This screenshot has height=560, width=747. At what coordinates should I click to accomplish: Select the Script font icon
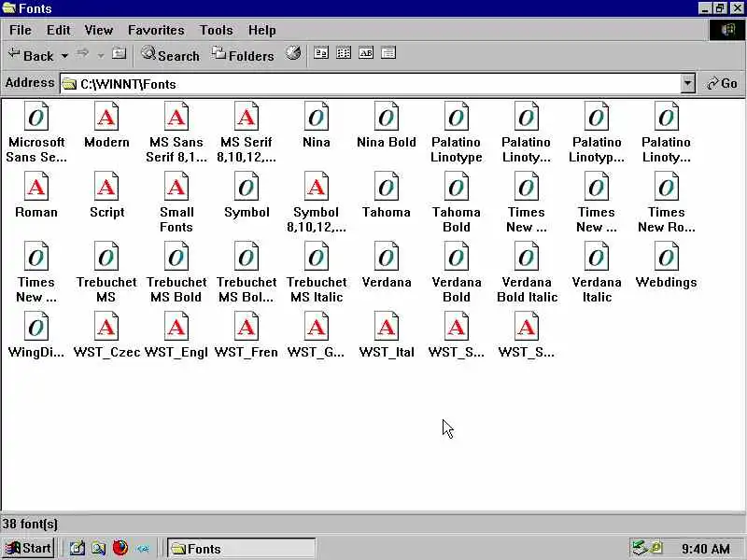(x=106, y=186)
